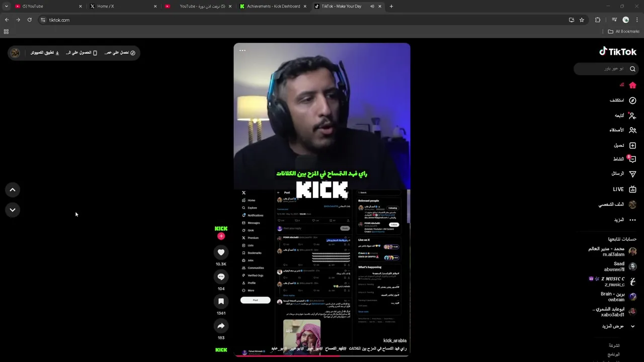Open the apps grid icon in bookmarks bar
644x362 pixels.
coord(6,31)
